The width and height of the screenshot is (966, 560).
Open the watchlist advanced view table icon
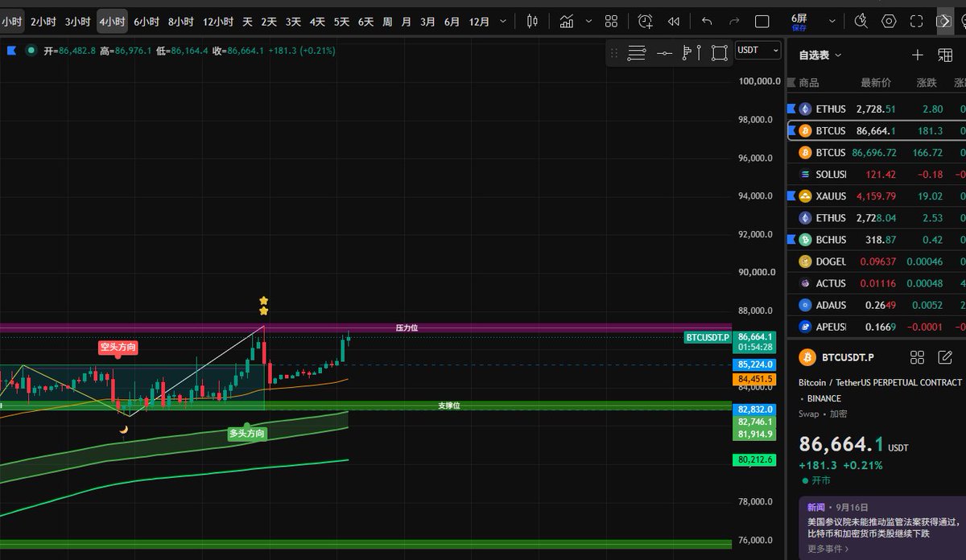[x=945, y=55]
